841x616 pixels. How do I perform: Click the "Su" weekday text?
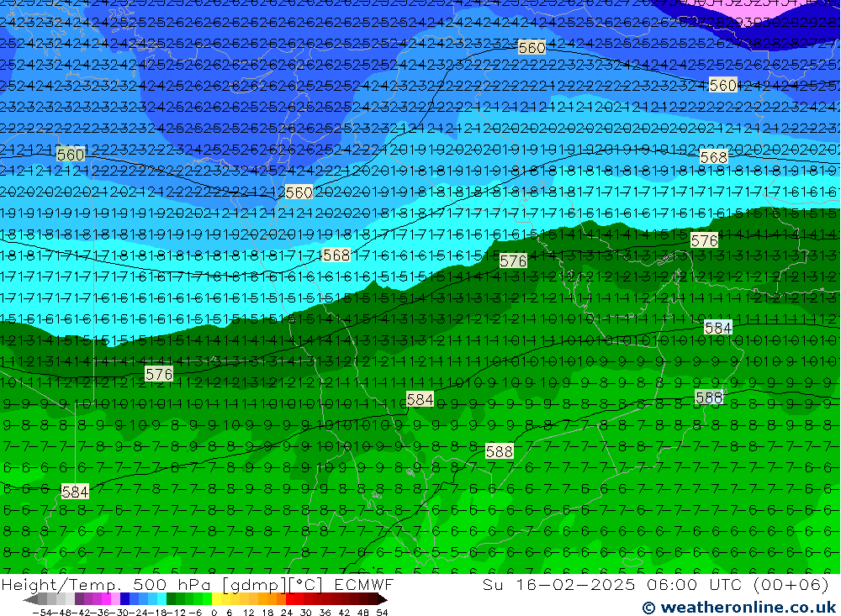pyautogui.click(x=492, y=584)
